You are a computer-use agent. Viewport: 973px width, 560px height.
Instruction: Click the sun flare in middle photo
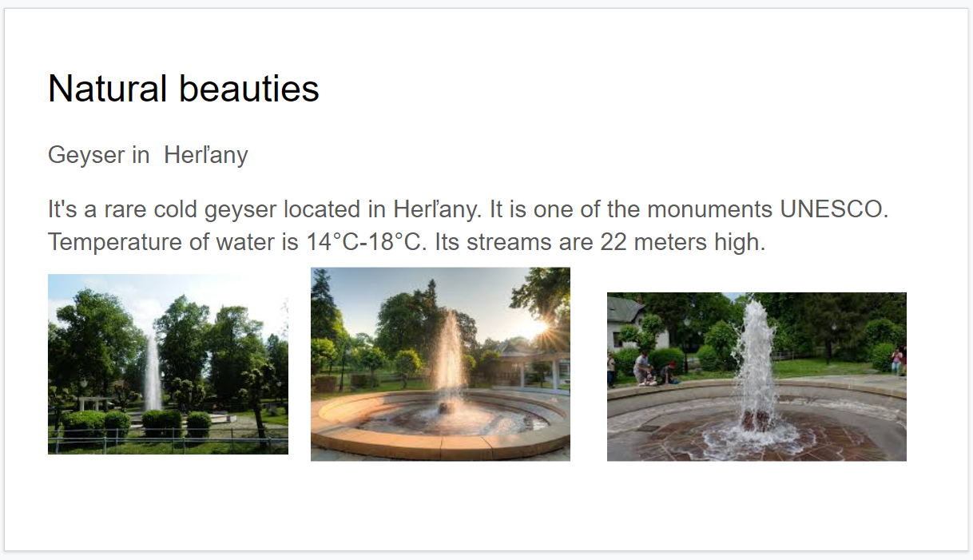537,327
